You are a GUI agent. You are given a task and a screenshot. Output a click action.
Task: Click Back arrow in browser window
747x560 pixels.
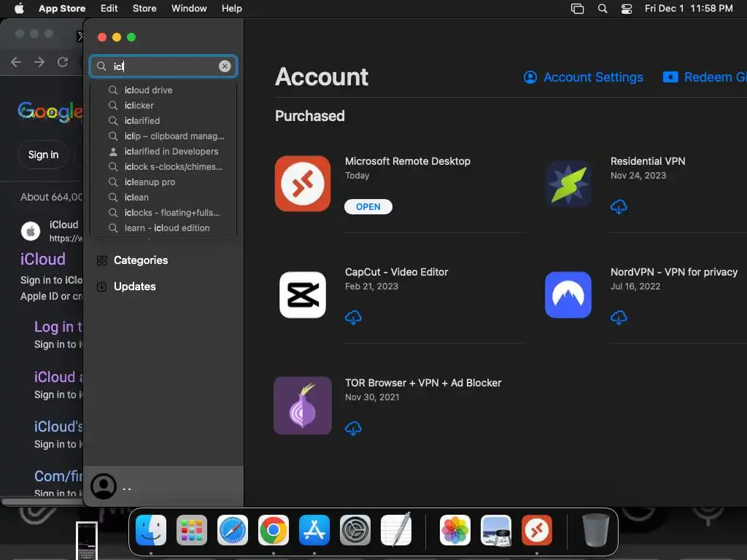pos(16,62)
